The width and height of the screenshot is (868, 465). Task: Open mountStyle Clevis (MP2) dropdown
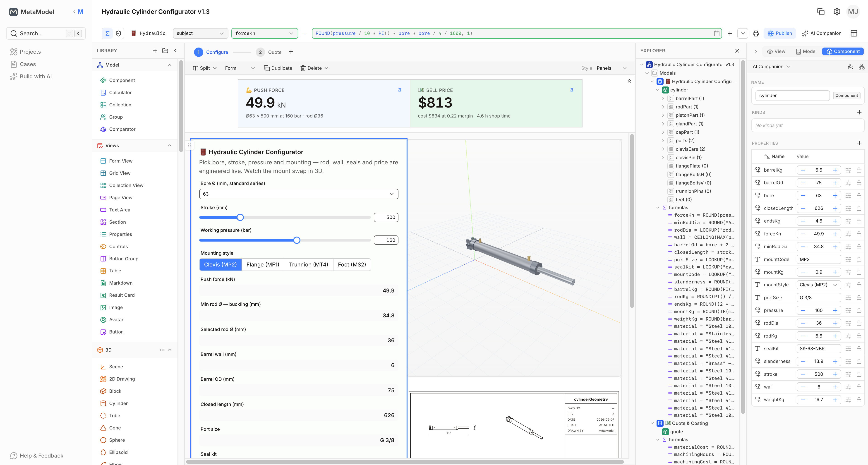click(818, 285)
